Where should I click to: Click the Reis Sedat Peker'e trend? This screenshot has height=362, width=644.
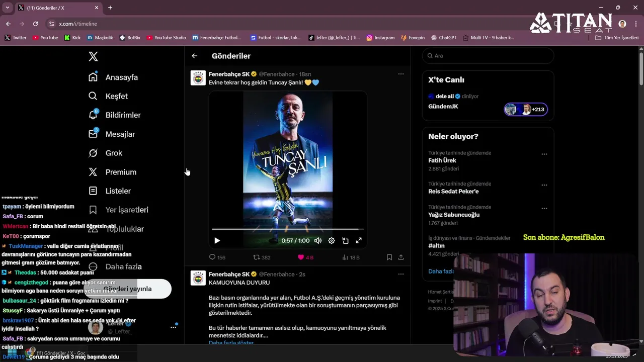pos(453,192)
